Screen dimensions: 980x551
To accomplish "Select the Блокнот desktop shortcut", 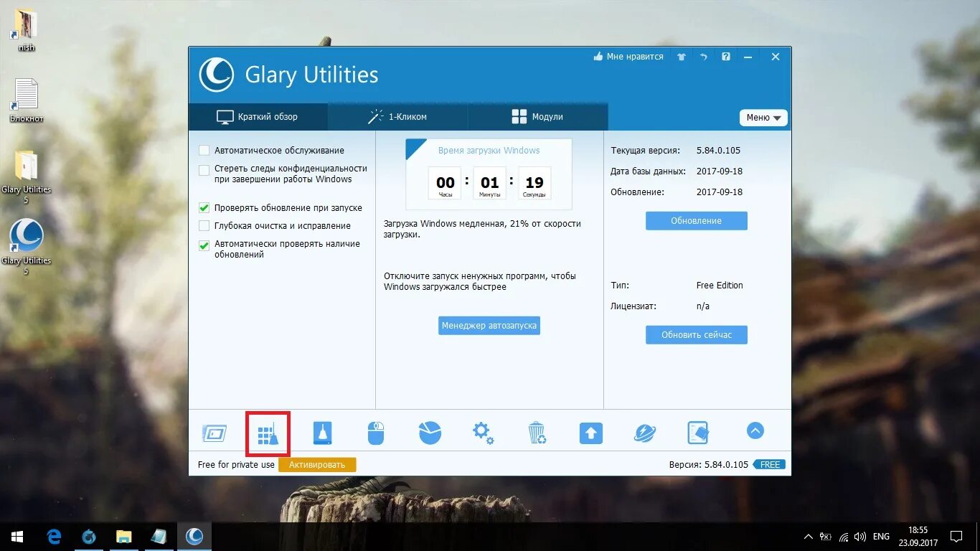I will [27, 101].
